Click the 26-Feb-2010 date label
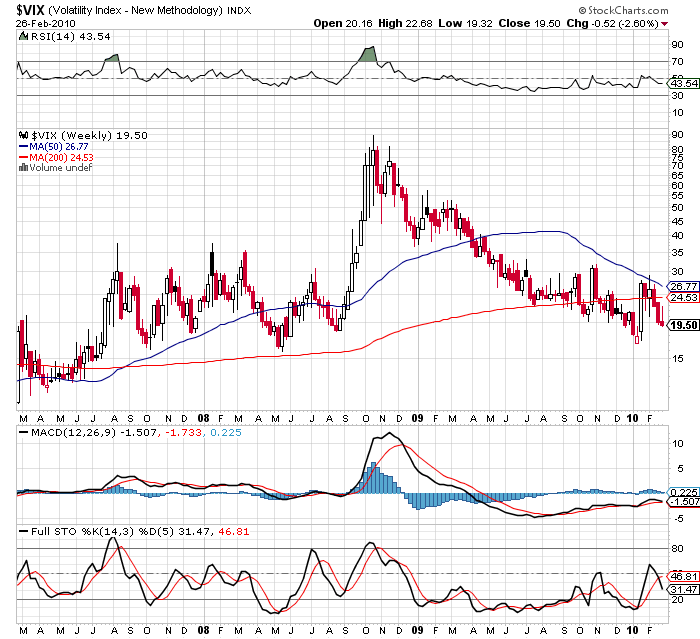The width and height of the screenshot is (700, 639). click(46, 23)
